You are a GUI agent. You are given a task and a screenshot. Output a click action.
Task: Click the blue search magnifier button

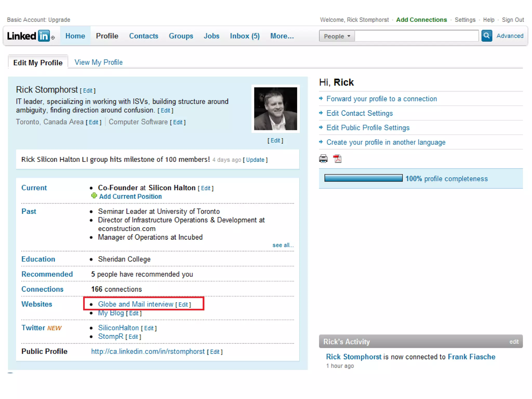[486, 36]
